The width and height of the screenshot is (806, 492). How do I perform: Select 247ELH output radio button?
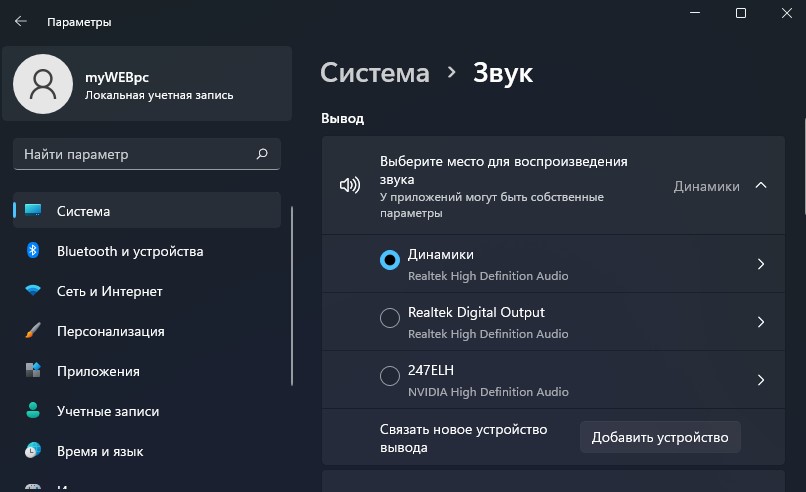[390, 376]
